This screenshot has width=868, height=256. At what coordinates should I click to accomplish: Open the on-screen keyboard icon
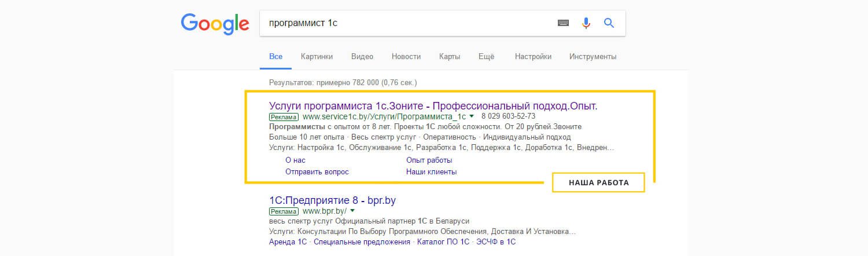coord(563,23)
